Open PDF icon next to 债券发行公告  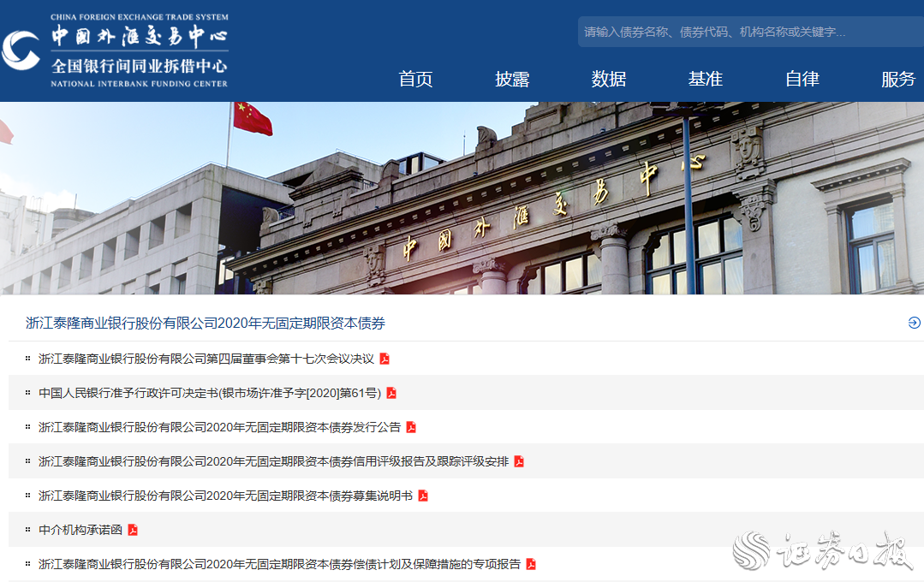tap(411, 427)
